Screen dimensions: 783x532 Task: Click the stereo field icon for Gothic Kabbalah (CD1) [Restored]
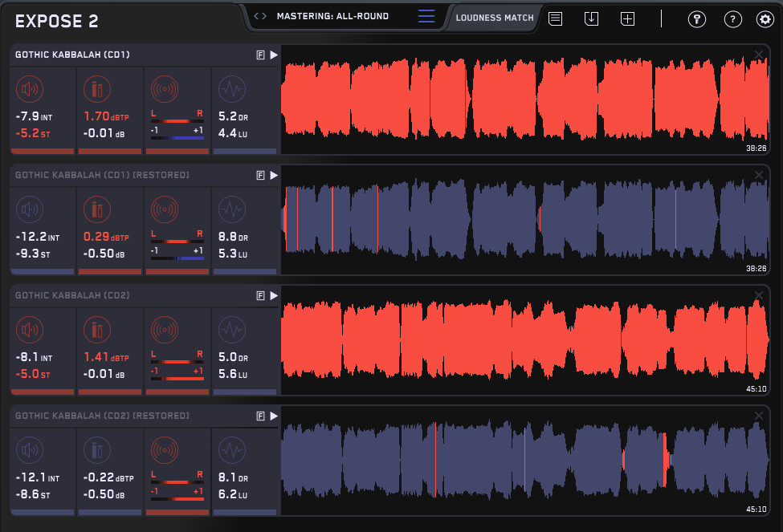click(x=165, y=209)
